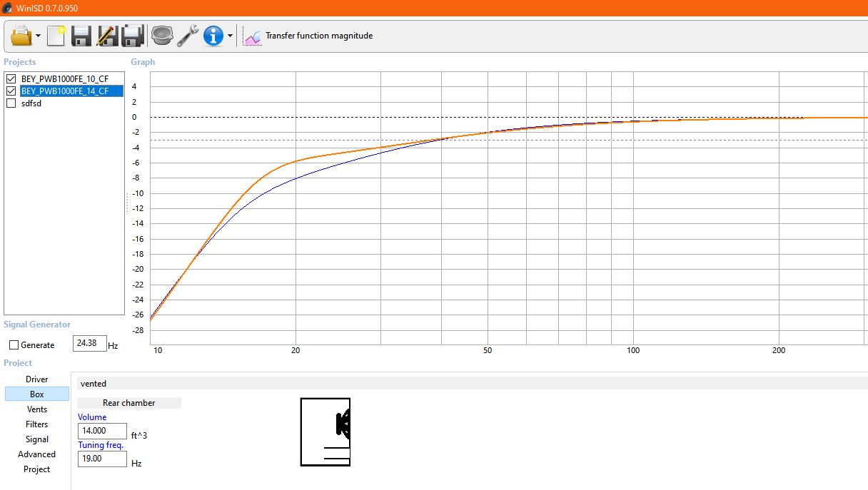Open options with the wrench icon
The height and width of the screenshot is (490, 868).
187,36
